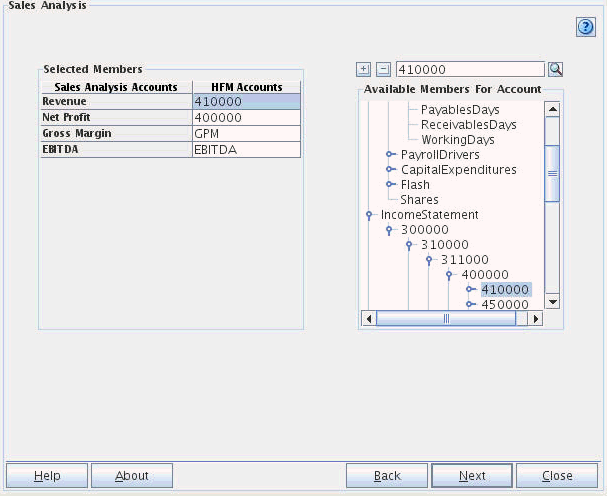Select highlighted 410000 in the tree

point(506,290)
